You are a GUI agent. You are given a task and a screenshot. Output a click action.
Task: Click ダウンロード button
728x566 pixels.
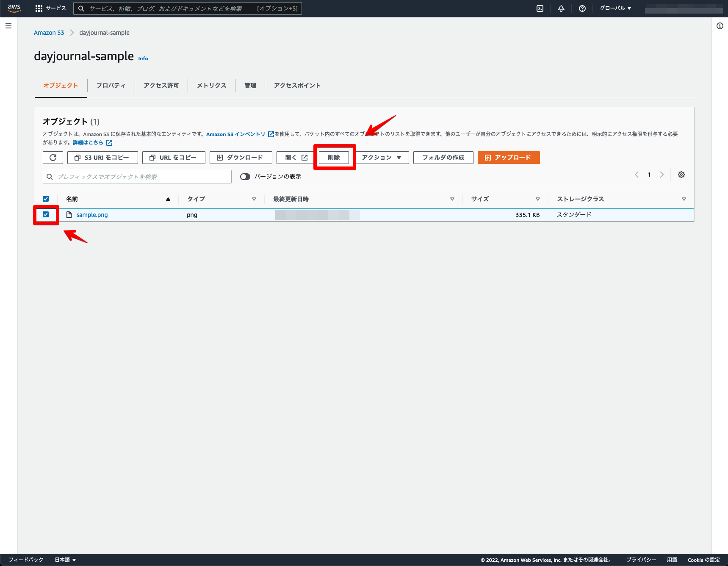(x=241, y=158)
